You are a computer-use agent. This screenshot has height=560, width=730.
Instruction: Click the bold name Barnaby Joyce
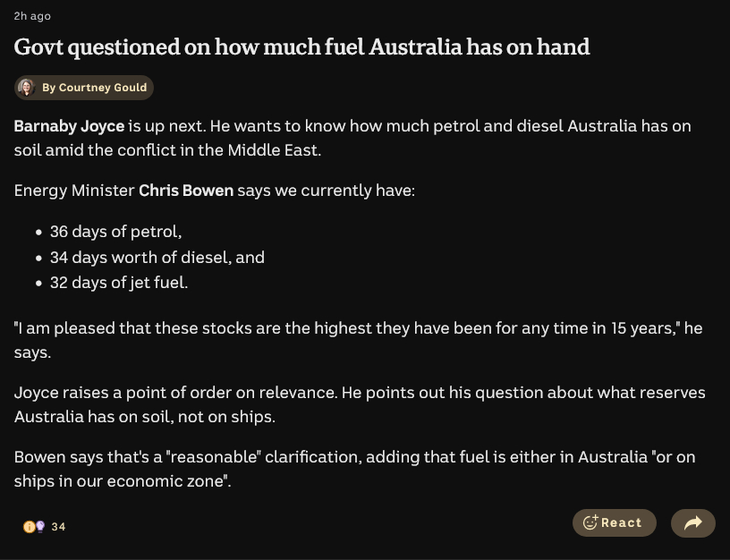(69, 126)
